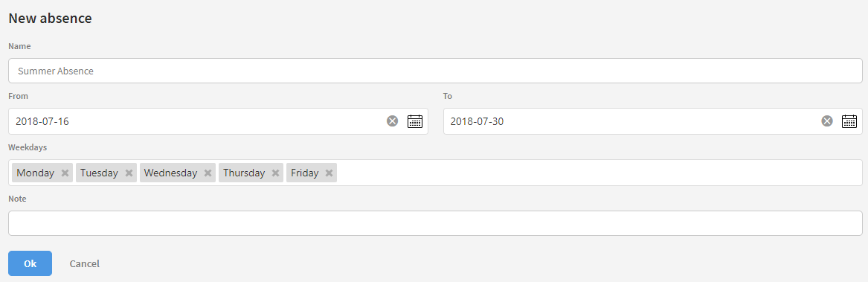Cancel the new absence form
Viewport: 868px width, 282px height.
pyautogui.click(x=84, y=263)
